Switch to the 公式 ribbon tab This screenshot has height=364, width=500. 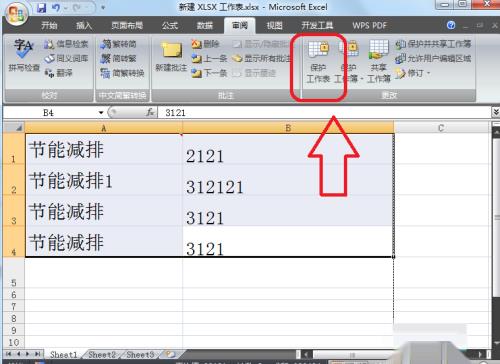tap(170, 25)
